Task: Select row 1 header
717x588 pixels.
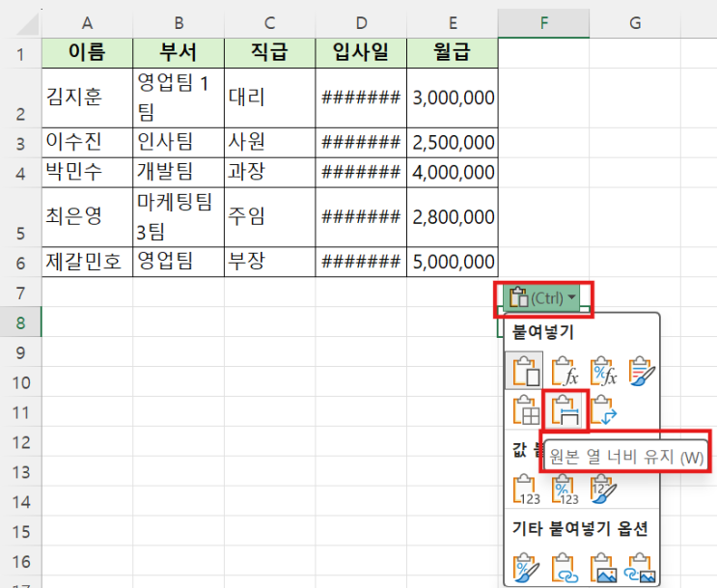Action: tap(20, 53)
